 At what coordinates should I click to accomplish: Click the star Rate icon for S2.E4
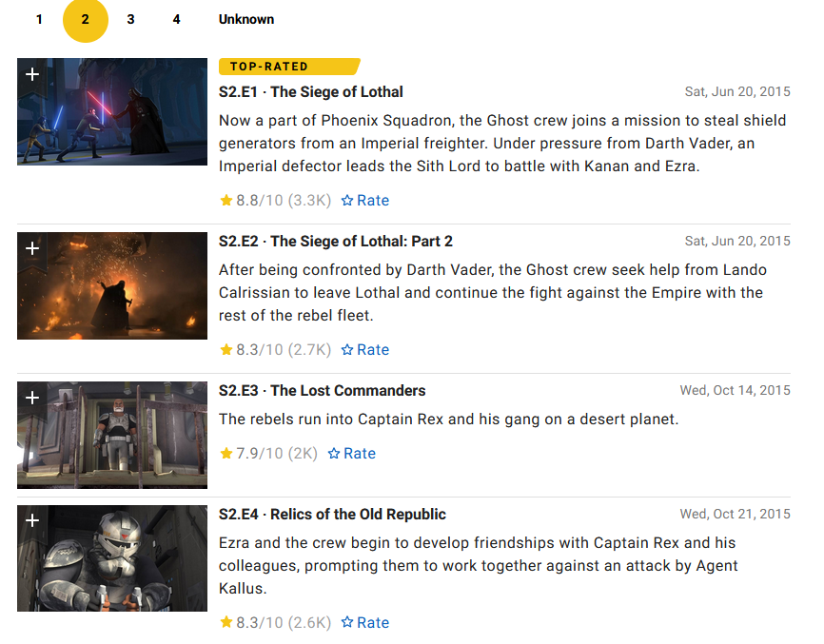(x=348, y=623)
